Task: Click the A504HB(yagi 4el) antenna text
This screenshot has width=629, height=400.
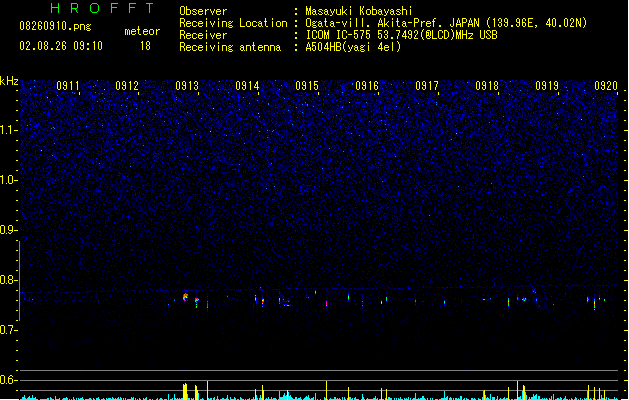Action: tap(353, 47)
